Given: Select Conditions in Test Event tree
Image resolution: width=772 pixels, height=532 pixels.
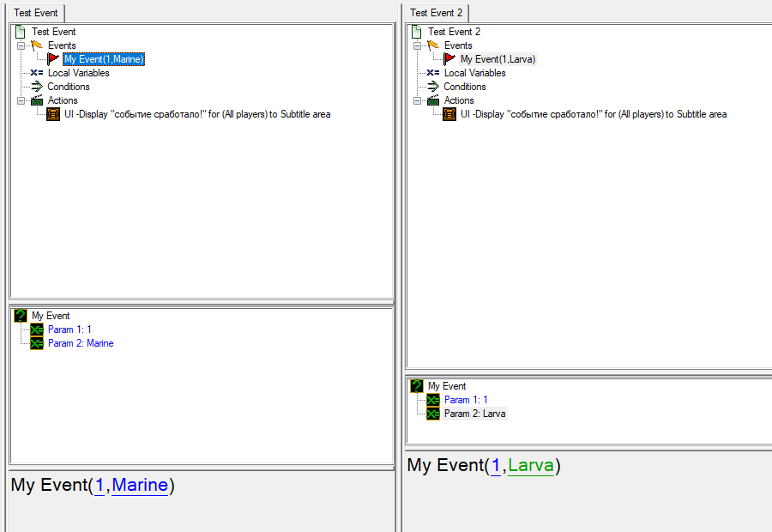Looking at the screenshot, I should click(69, 87).
